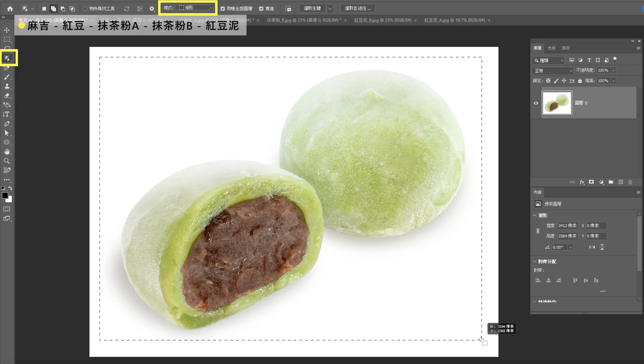Switch to the 色版 tab

coord(552,48)
